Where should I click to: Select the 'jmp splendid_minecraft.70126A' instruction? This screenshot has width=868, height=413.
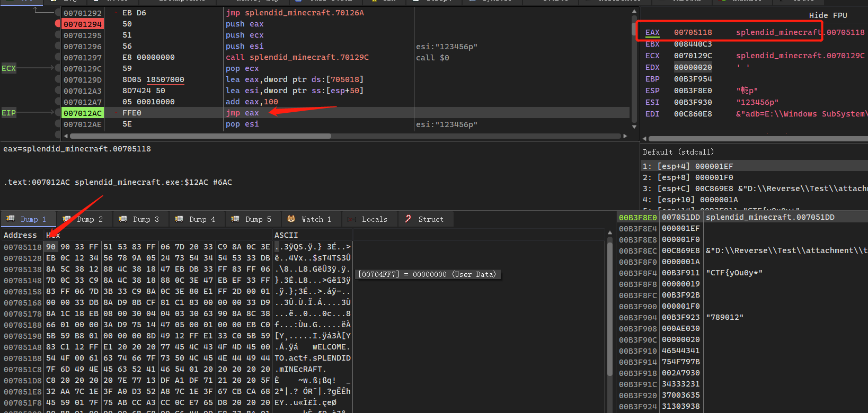[x=295, y=13]
